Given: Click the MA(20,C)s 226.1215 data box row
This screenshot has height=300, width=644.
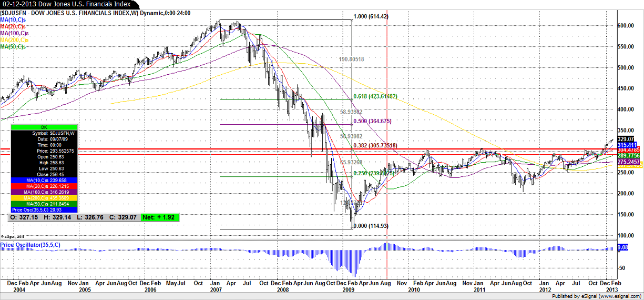Looking at the screenshot, I should 44,186.
